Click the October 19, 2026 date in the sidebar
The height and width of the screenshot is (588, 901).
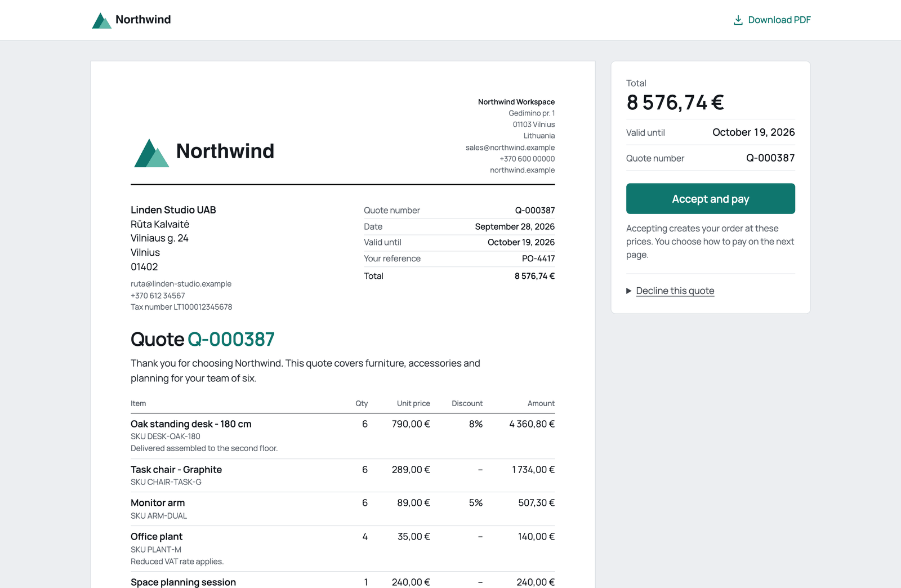click(x=753, y=132)
